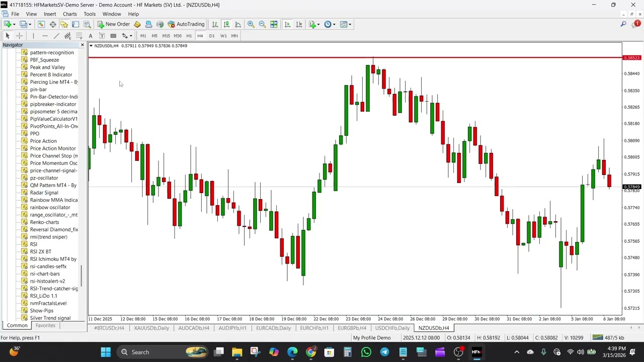This screenshot has height=362, width=644.
Task: Select the Vertical Line drawing tool
Action: coord(33,36)
